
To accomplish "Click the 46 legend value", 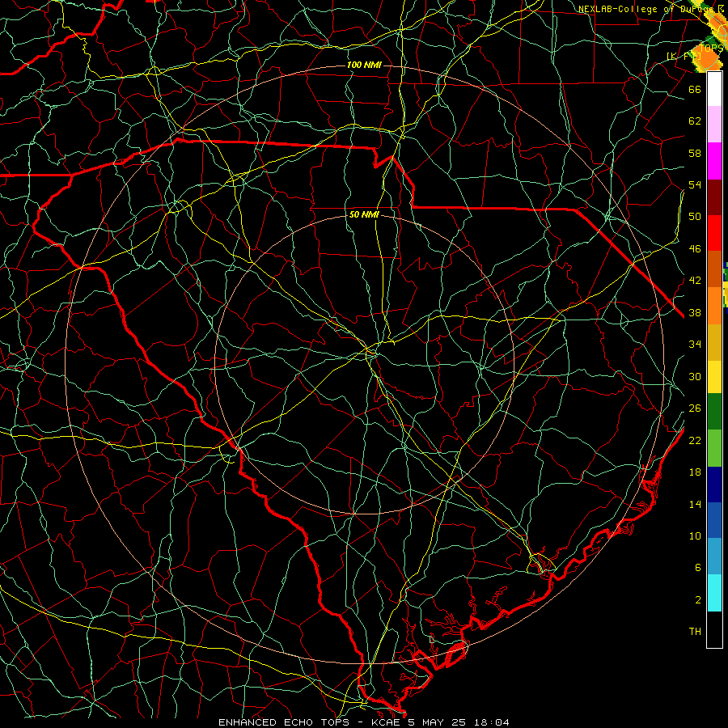I will [695, 248].
